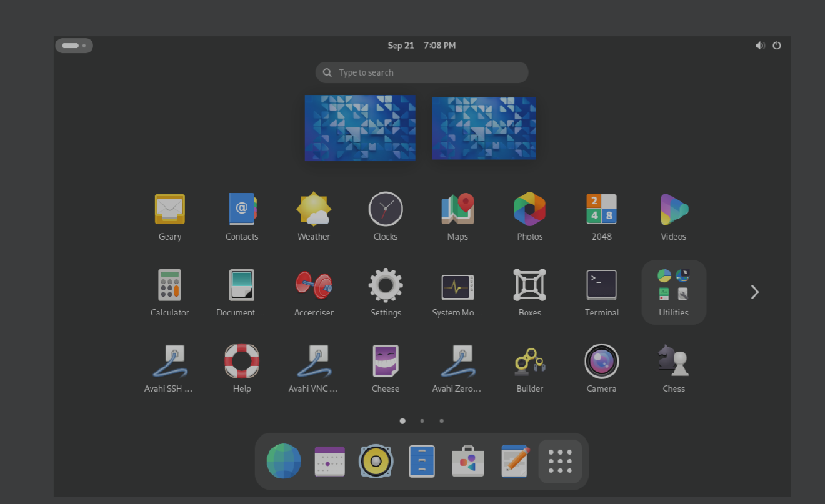Launch the Software store from the dock
This screenshot has height=504, width=825.
(x=467, y=461)
